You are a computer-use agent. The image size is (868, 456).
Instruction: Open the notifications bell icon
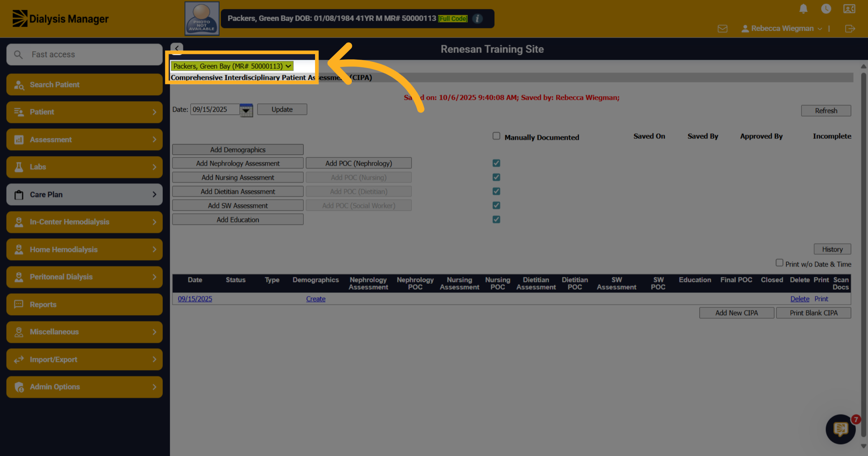click(x=803, y=9)
